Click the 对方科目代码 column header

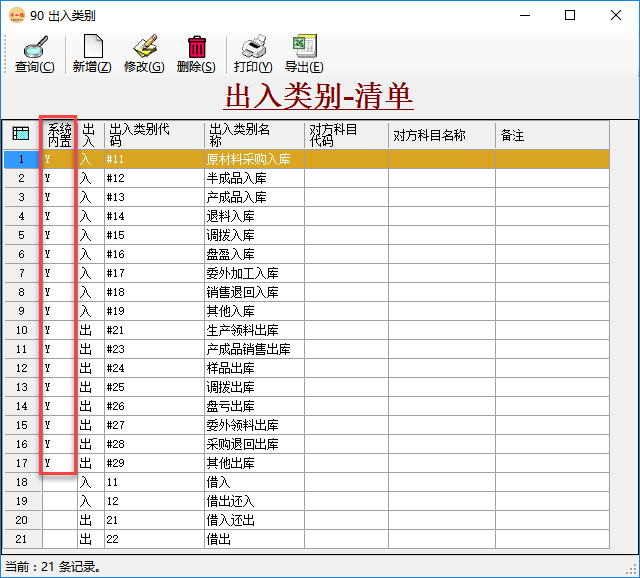coord(346,134)
